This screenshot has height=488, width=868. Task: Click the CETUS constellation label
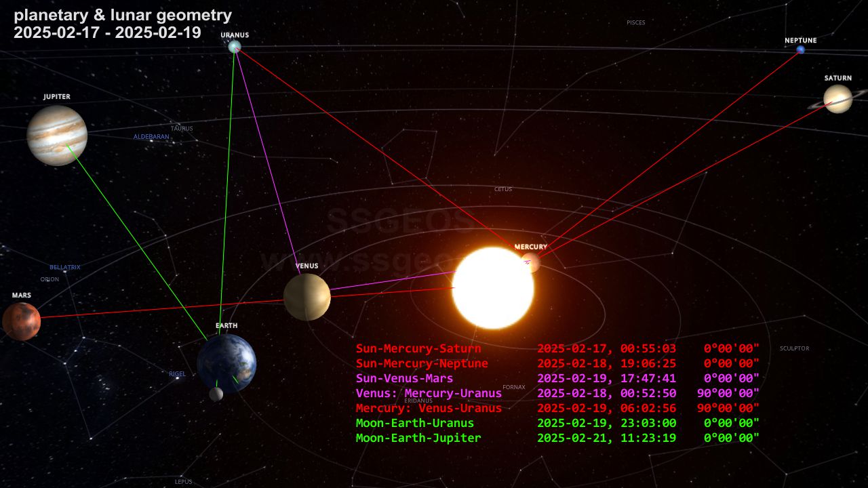click(503, 189)
